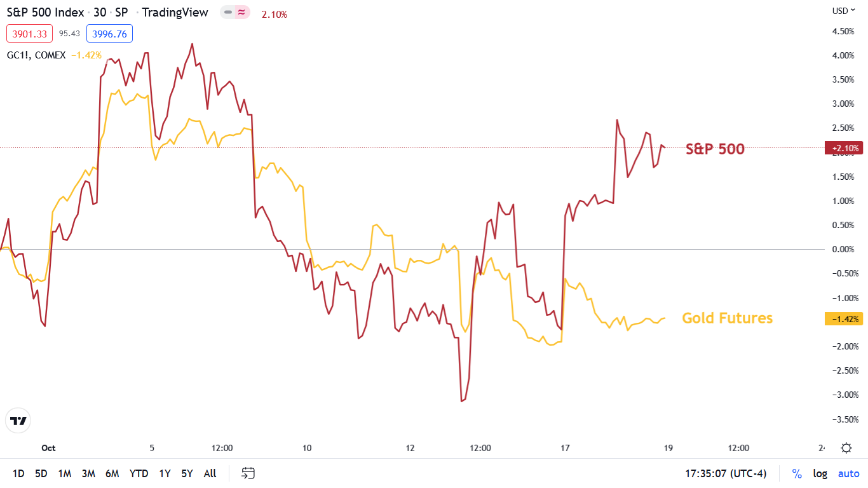This screenshot has height=488, width=868.
Task: Click the TradingView logo icon
Action: pyautogui.click(x=18, y=421)
